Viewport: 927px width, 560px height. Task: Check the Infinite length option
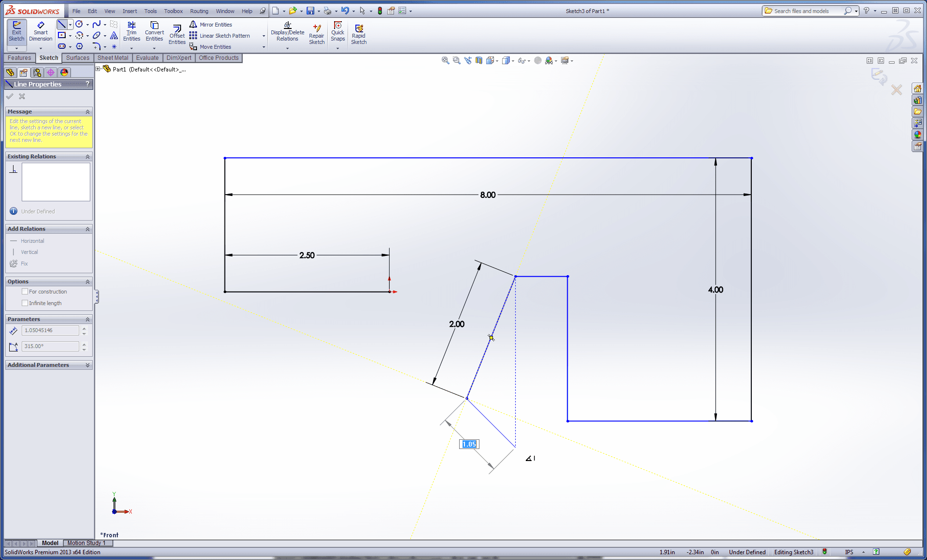click(25, 303)
